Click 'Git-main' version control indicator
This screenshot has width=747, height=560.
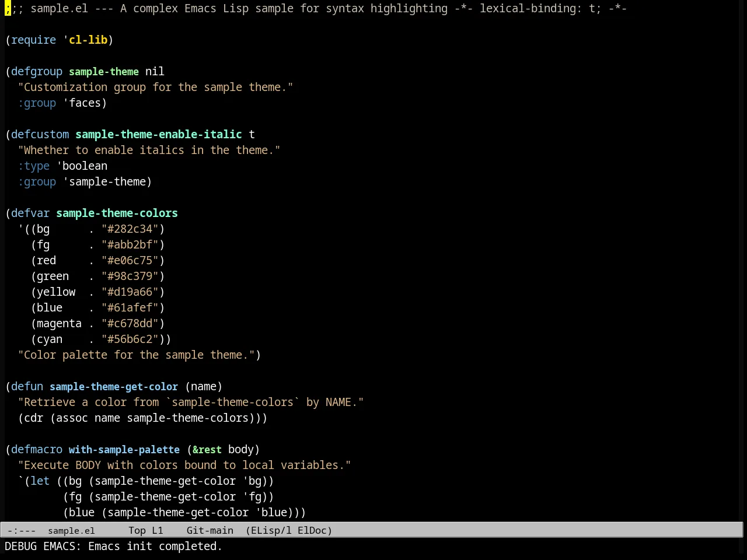(210, 530)
